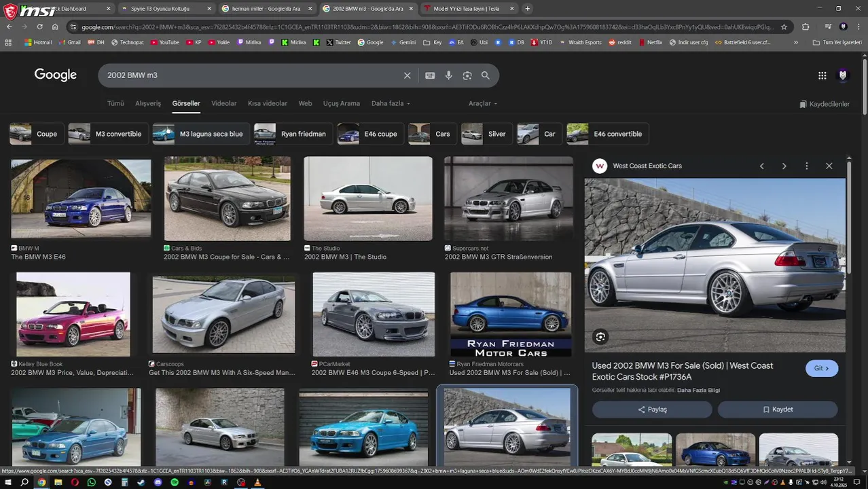Switch to the Web search tab
This screenshot has width=868, height=489.
pyautogui.click(x=306, y=103)
